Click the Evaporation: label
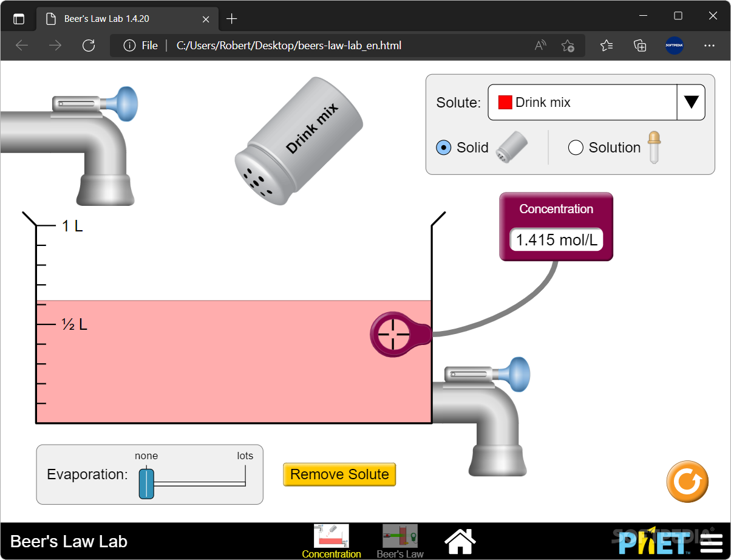731x560 pixels. point(87,474)
